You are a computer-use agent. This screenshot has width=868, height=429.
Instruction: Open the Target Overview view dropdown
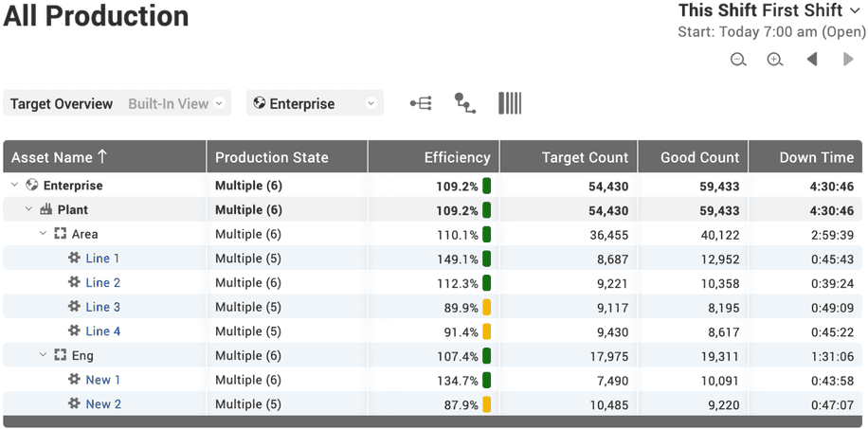[x=117, y=103]
